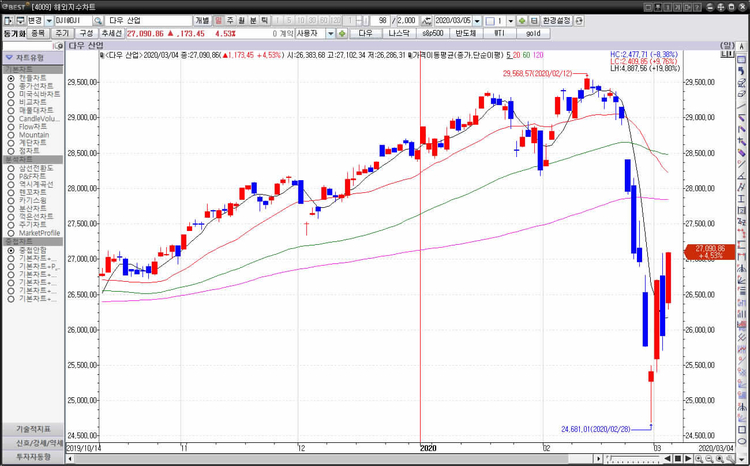Click the 종목 button
Viewport: 750px width, 466px height.
point(38,33)
